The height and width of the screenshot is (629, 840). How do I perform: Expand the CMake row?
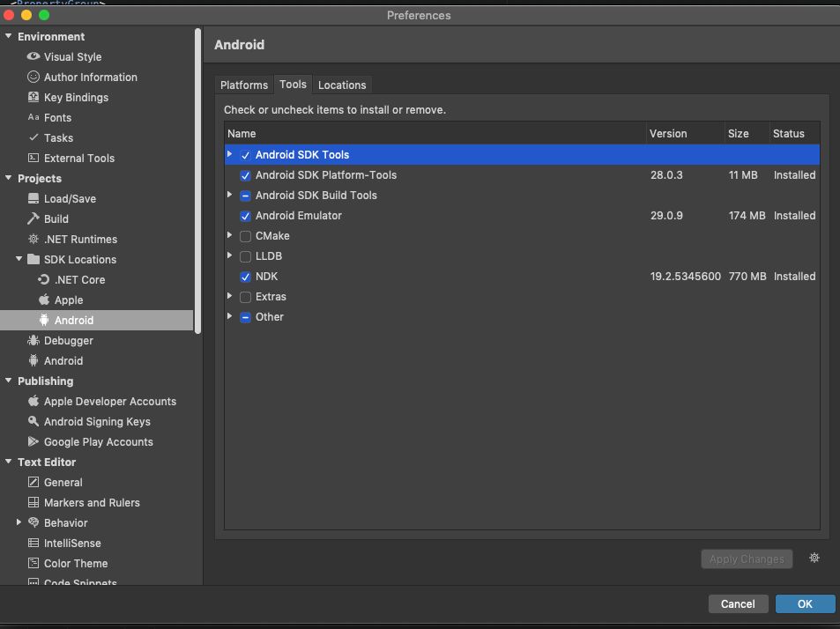(x=230, y=235)
